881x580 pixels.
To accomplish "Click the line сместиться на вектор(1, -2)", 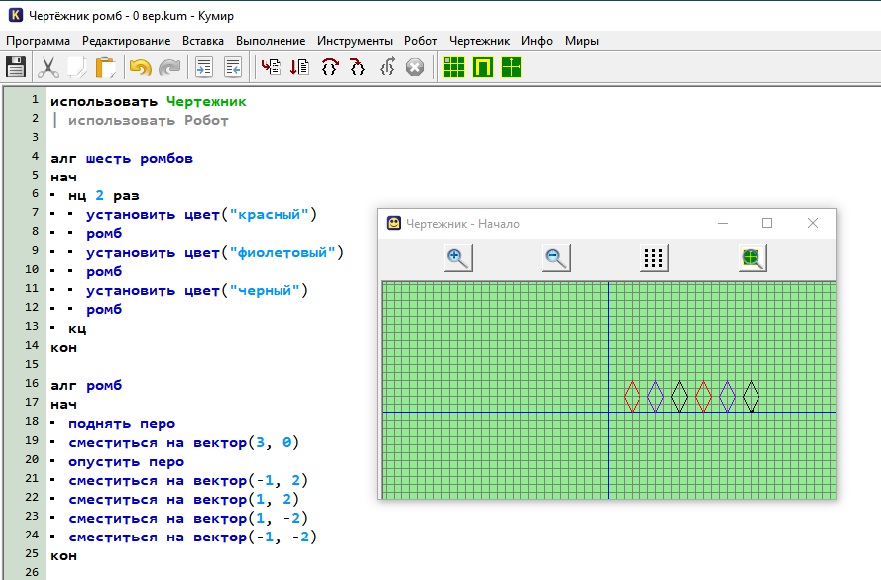I will point(188,518).
